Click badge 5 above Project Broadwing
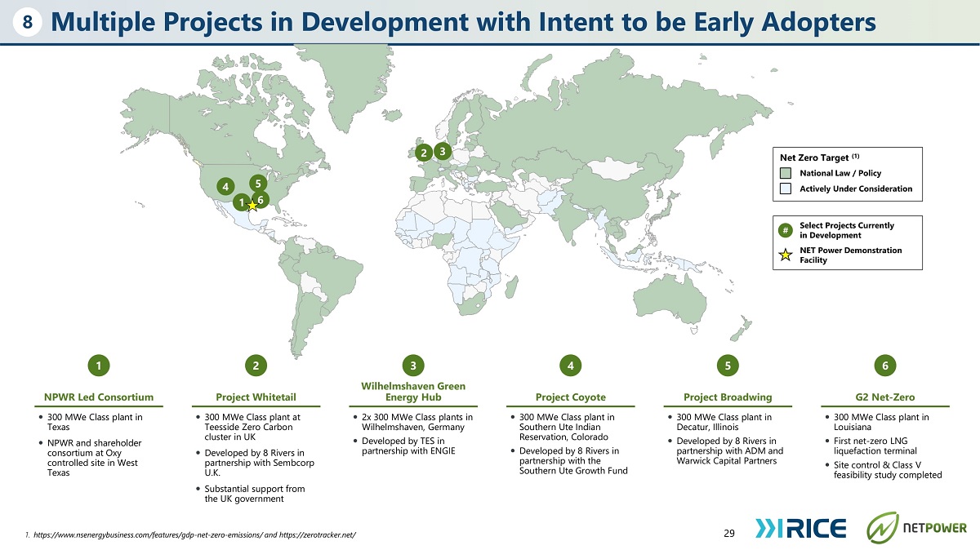Image resolution: width=980 pixels, height=550 pixels. [728, 366]
